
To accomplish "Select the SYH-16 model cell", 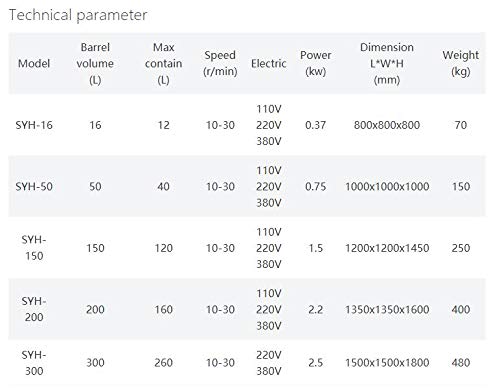I will [x=34, y=125].
